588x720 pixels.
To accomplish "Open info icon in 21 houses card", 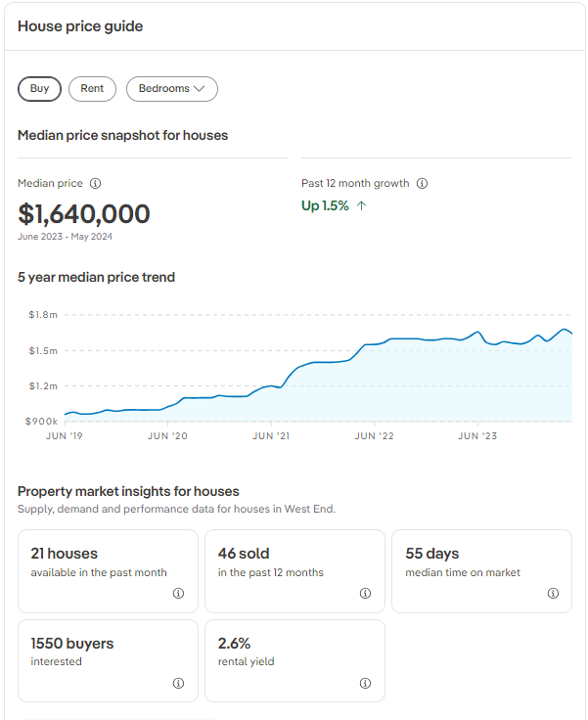I will [x=178, y=594].
